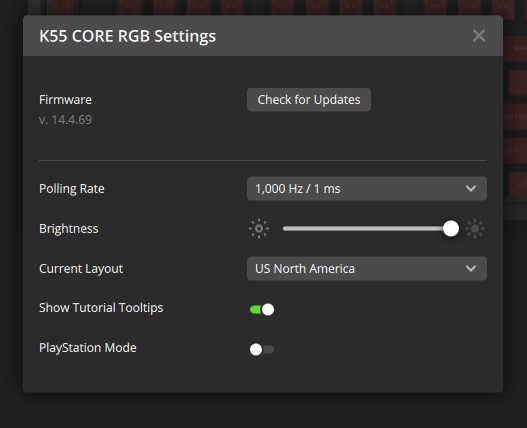The image size is (527, 428).
Task: Click the brightness slider handle
Action: pyautogui.click(x=451, y=229)
